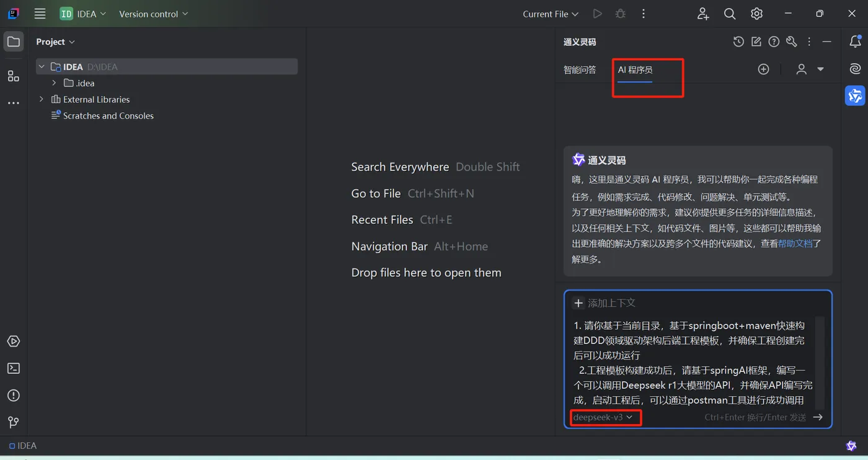
Task: Hide the 通义灵码 panel
Action: 826,42
